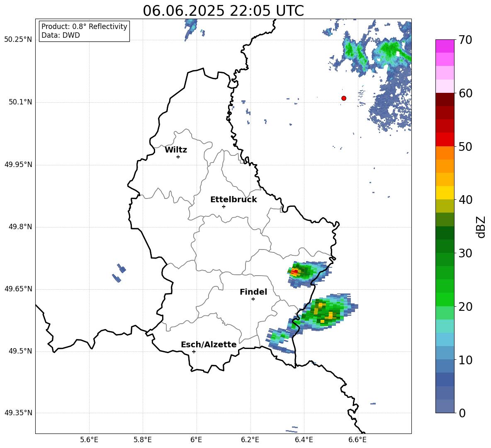Click the 0 value on the colorbar
The image size is (491, 448).
462,413
